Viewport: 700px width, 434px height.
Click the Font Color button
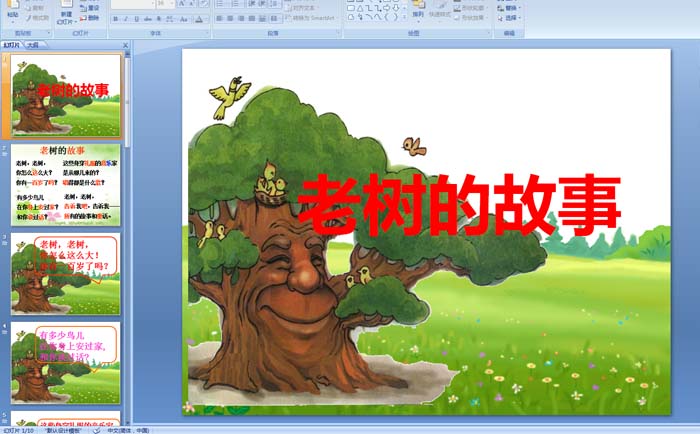(200, 19)
